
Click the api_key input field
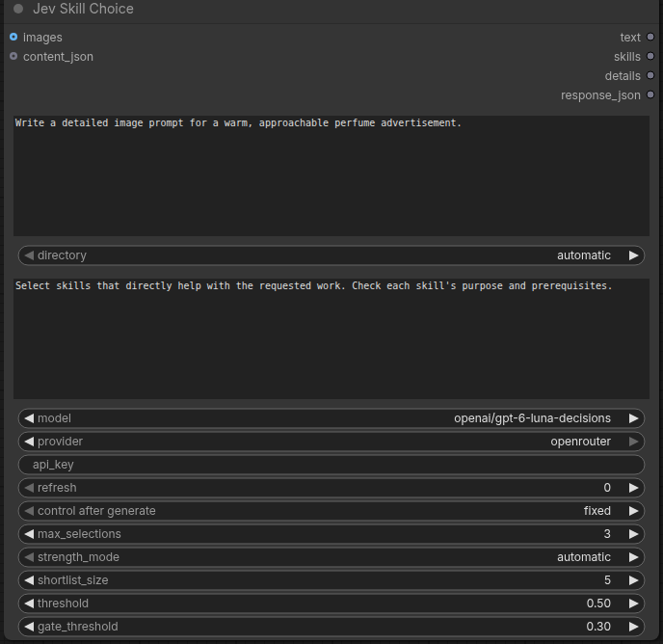(331, 465)
